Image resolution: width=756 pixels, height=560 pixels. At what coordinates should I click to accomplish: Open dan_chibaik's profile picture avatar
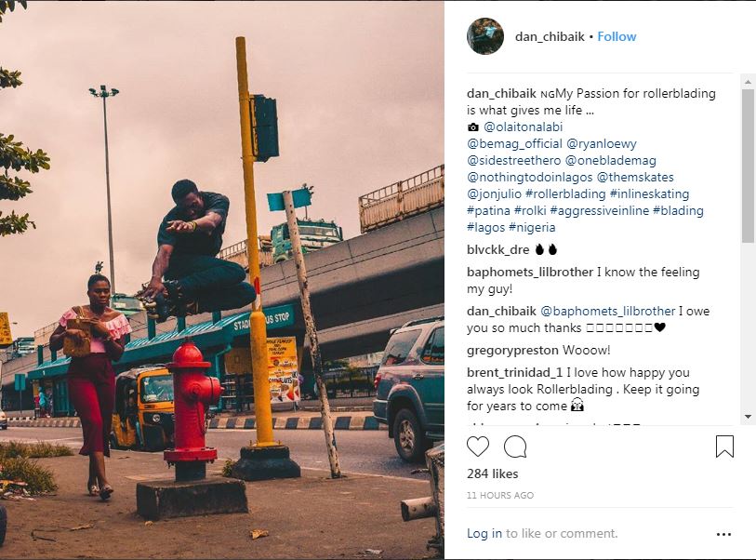point(484,37)
